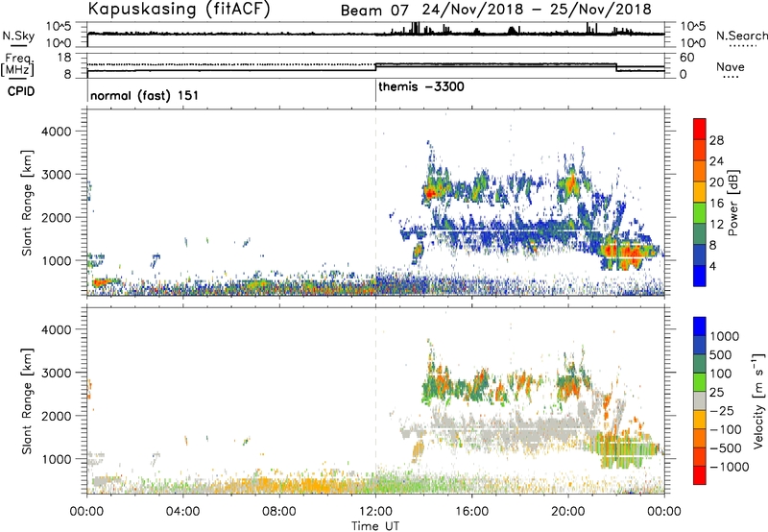
Task: Click the 'themis -3300' CPID entry
Action: [x=421, y=87]
